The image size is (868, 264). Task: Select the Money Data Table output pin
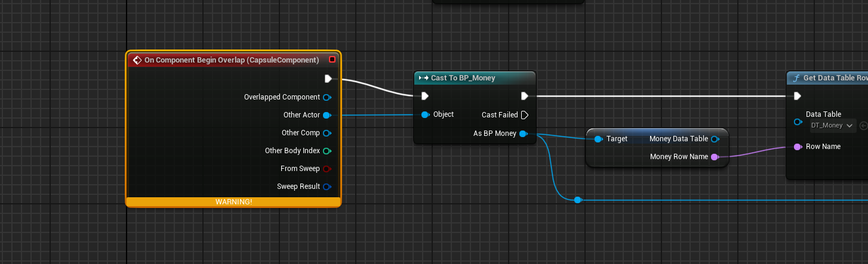(715, 139)
